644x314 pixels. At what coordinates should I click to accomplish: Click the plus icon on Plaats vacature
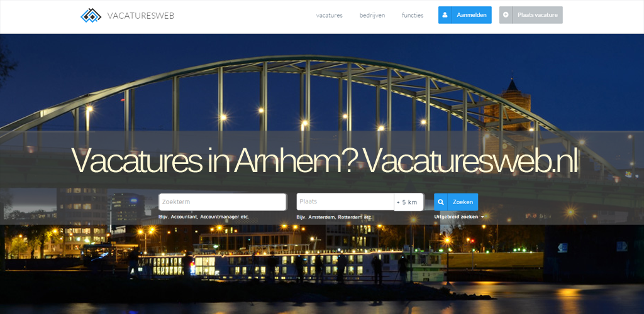point(506,15)
